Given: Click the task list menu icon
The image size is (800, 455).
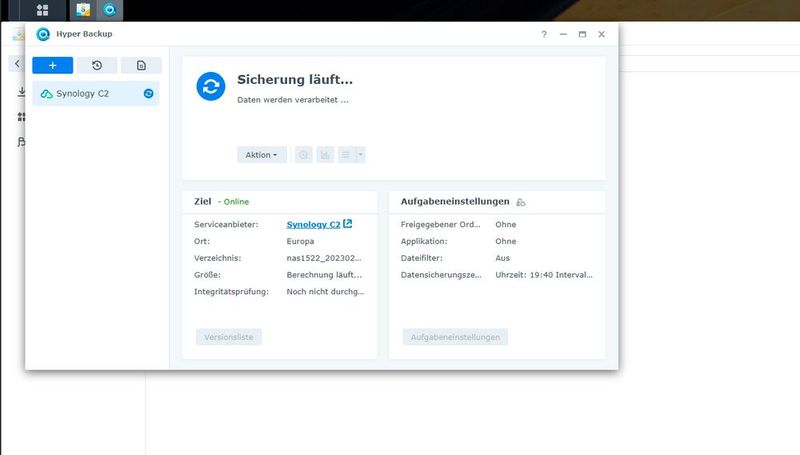Looking at the screenshot, I should point(345,155).
